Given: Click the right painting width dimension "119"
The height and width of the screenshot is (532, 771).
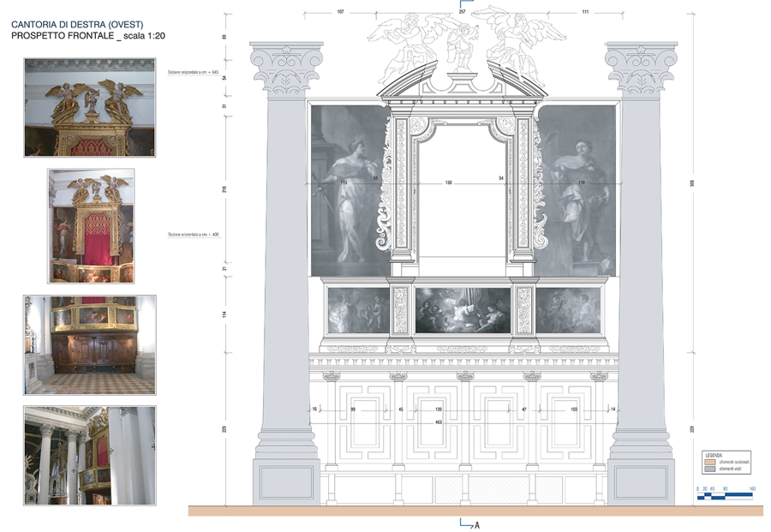Looking at the screenshot, I should click(582, 183).
